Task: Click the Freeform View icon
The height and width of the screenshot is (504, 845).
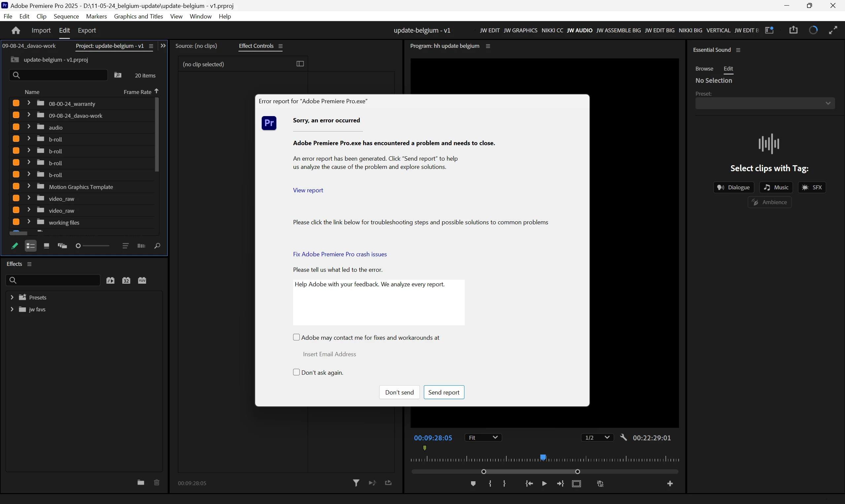Action: pyautogui.click(x=62, y=246)
